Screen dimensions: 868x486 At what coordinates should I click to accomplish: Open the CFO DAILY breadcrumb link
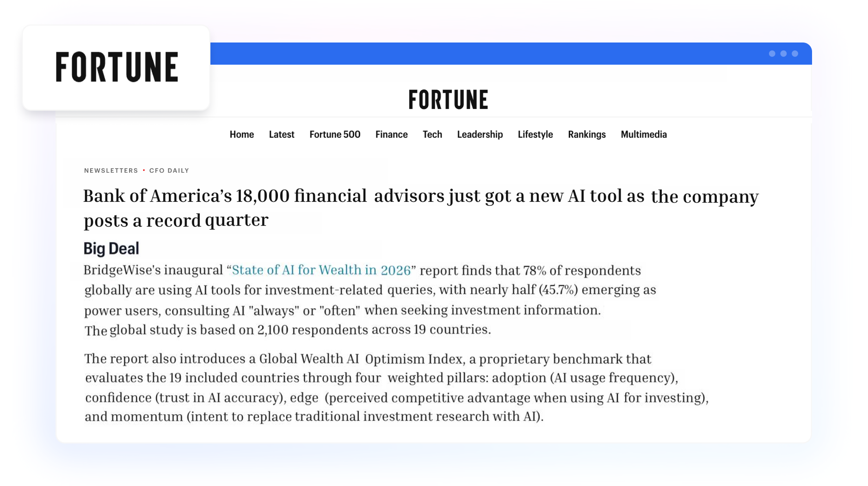coord(168,170)
